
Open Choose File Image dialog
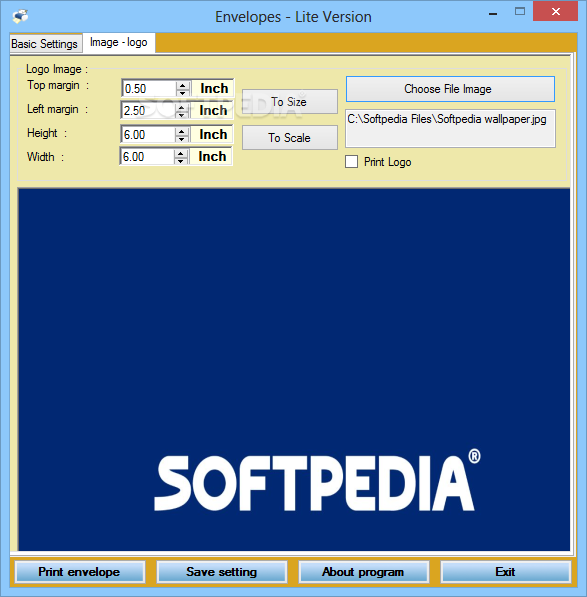[450, 89]
